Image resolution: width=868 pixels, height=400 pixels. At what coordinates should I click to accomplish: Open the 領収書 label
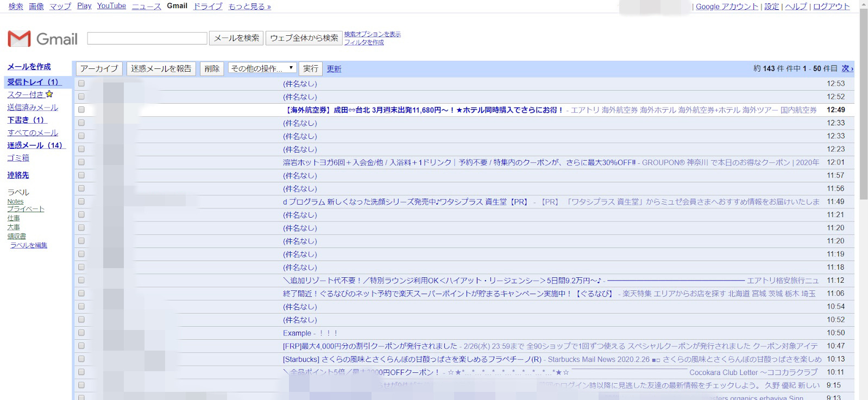coord(16,236)
